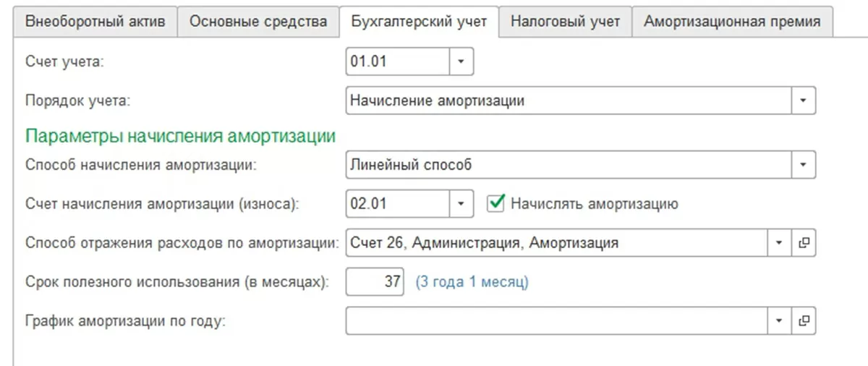
Task: Expand the "График амортизации по году" dropdown arrow
Action: [779, 320]
